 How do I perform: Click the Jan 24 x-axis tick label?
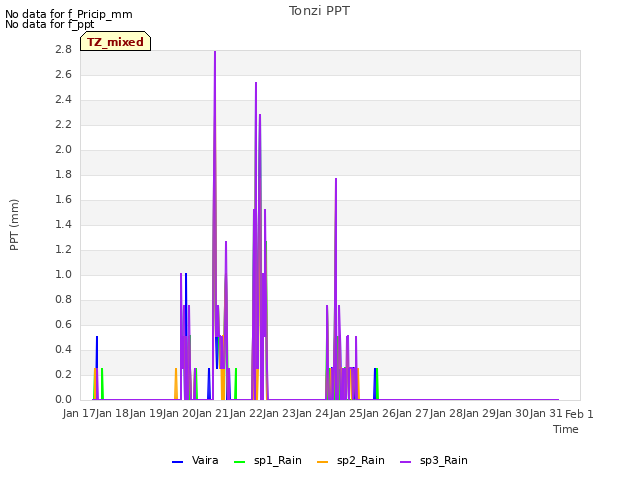313,414
